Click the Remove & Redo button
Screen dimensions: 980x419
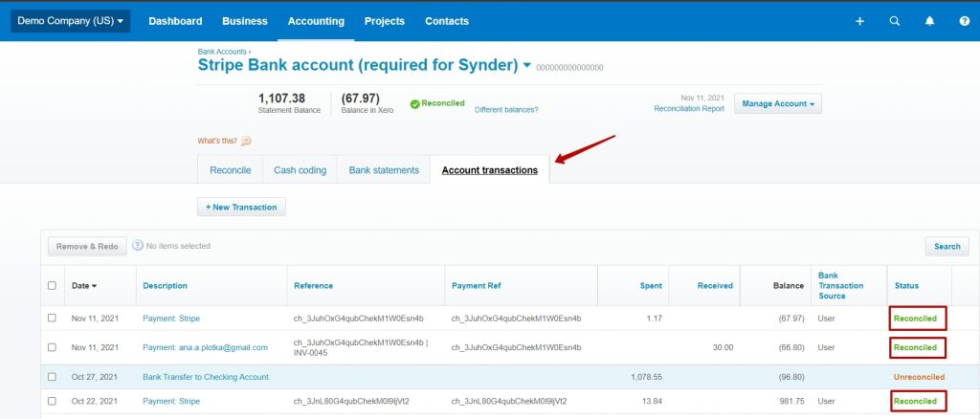(87, 246)
